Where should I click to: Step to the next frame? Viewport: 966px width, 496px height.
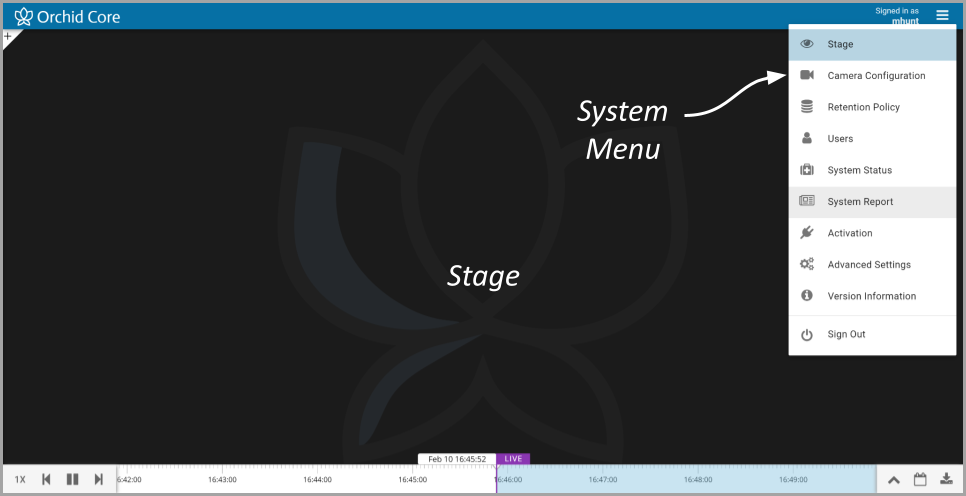[99, 479]
